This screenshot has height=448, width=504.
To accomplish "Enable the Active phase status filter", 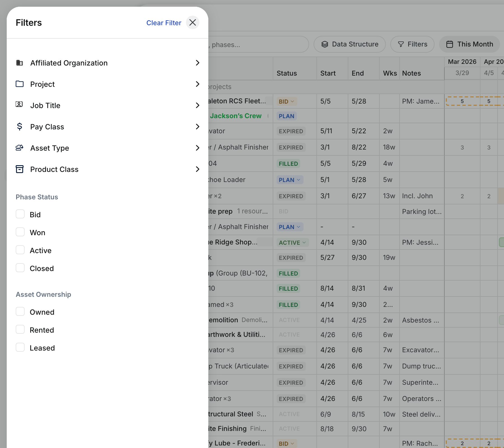I will pyautogui.click(x=20, y=250).
